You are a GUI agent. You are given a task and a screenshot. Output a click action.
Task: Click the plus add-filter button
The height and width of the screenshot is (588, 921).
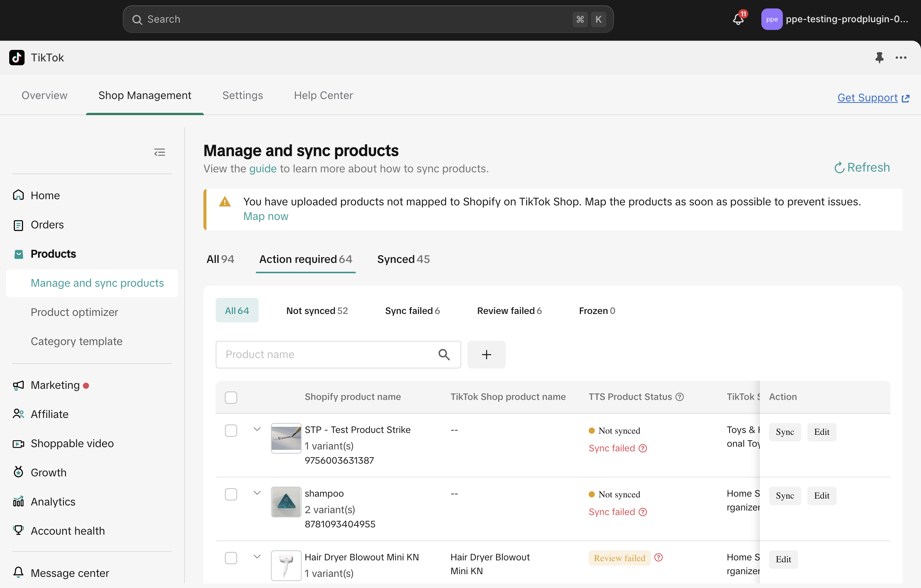(x=486, y=354)
